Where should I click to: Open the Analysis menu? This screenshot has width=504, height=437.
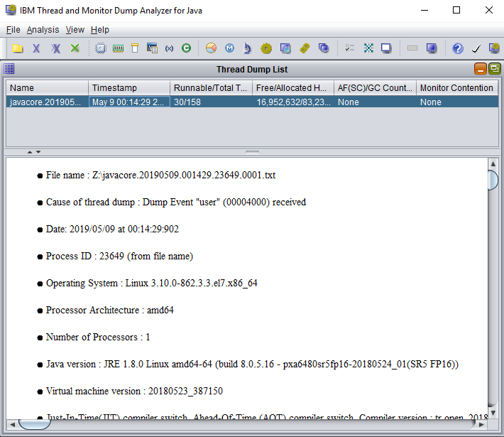pos(43,30)
